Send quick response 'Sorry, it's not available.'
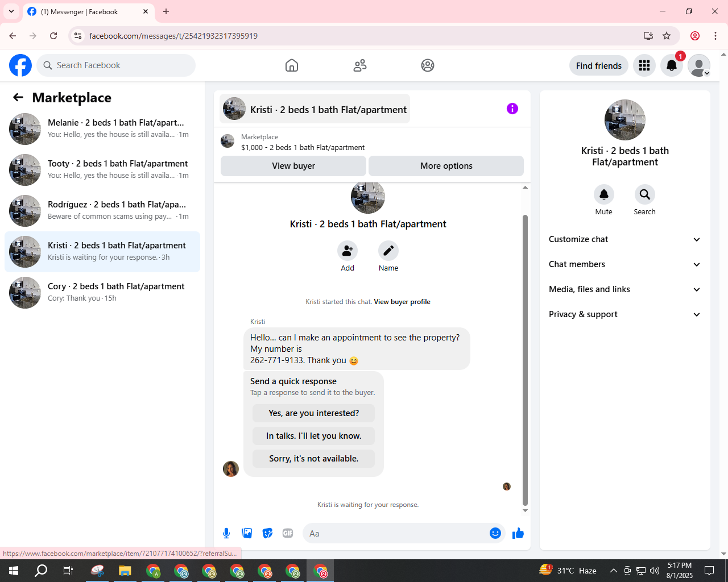Image resolution: width=728 pixels, height=582 pixels. click(x=314, y=459)
